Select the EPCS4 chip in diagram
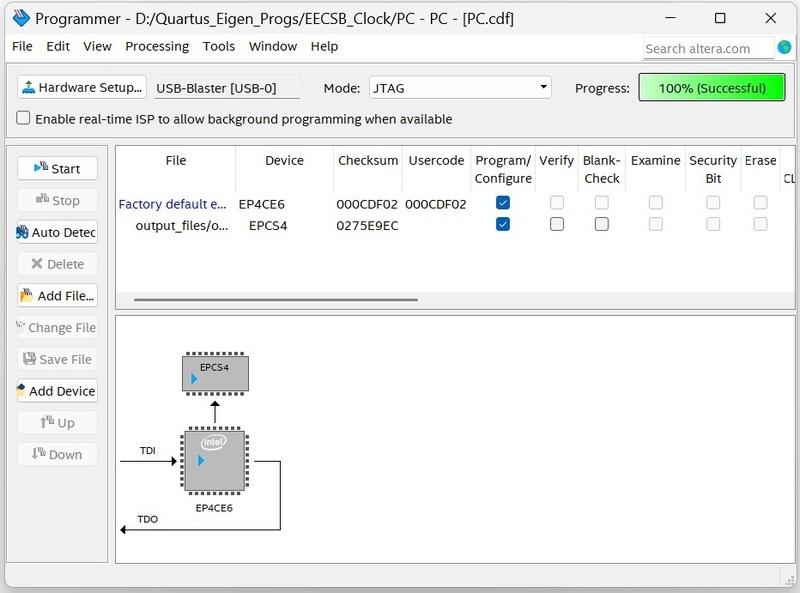The image size is (800, 593). click(x=215, y=374)
